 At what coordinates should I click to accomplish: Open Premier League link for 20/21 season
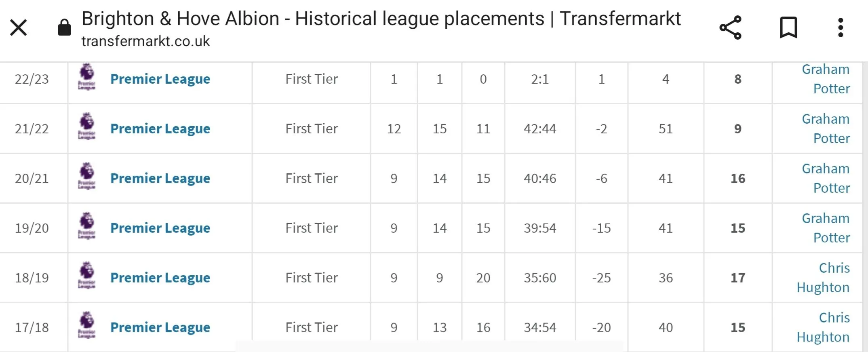tap(160, 178)
